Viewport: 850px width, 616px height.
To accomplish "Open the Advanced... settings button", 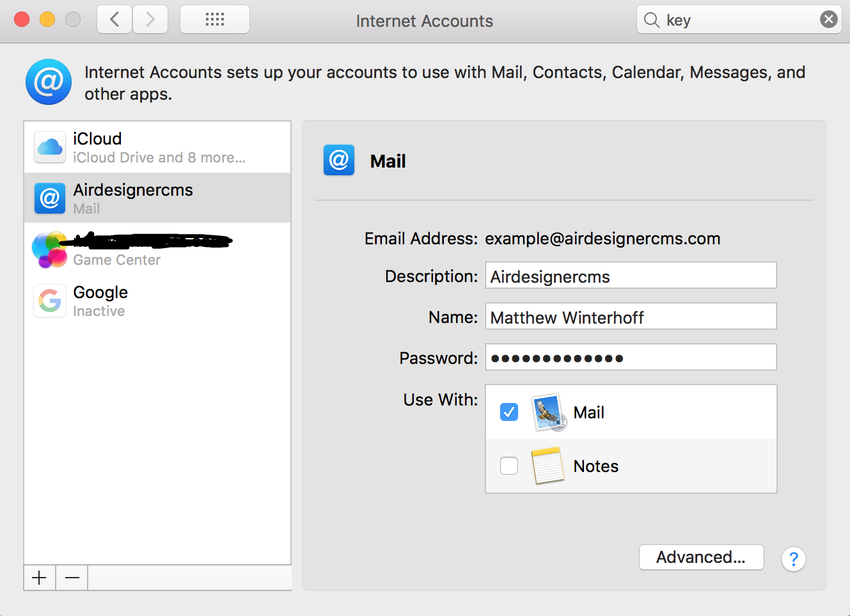I will click(701, 557).
